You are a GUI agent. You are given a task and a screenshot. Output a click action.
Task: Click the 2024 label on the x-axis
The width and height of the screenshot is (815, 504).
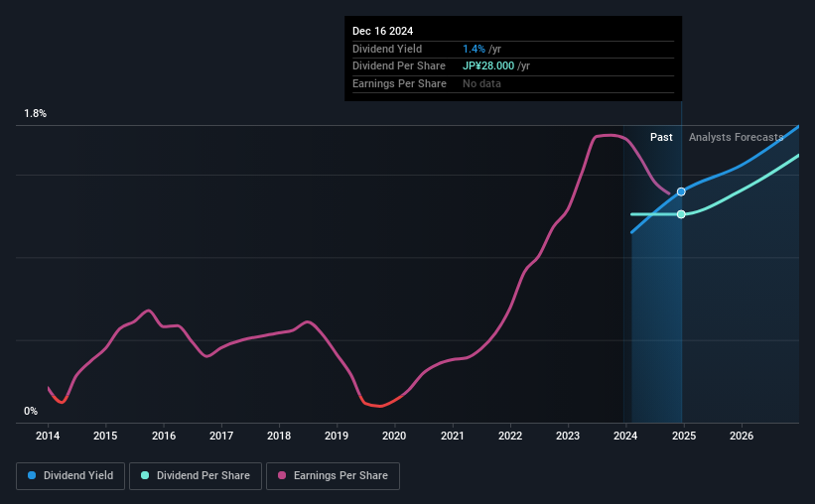point(625,436)
